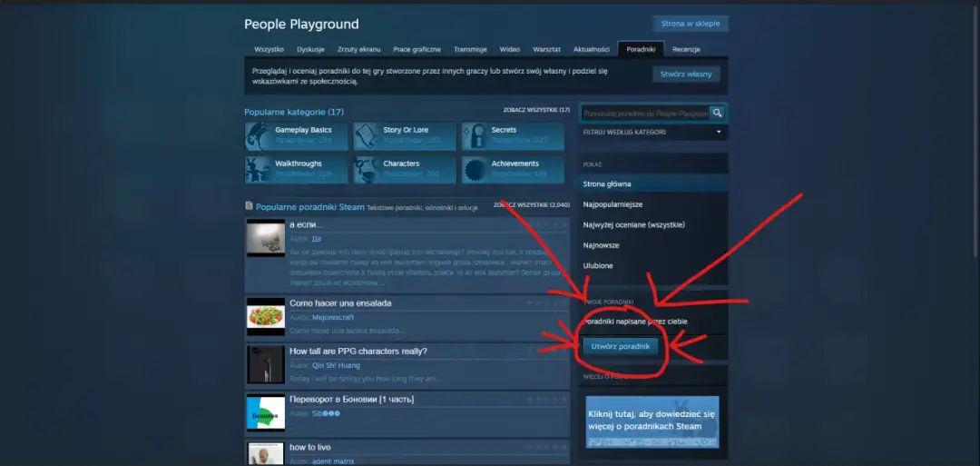
Task: Open the Achievements category badge icon
Action: pyautogui.click(x=475, y=170)
